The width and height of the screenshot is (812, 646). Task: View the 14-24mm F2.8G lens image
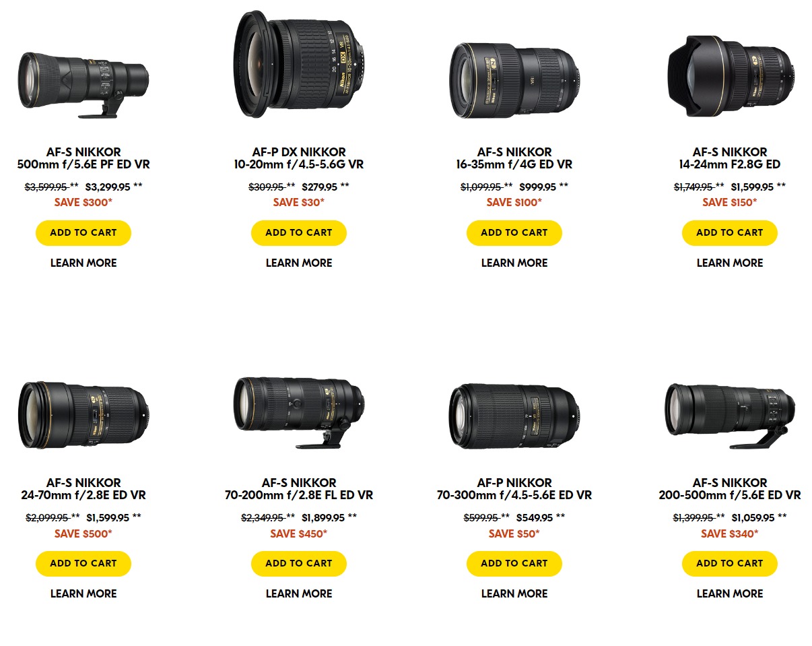[x=730, y=75]
